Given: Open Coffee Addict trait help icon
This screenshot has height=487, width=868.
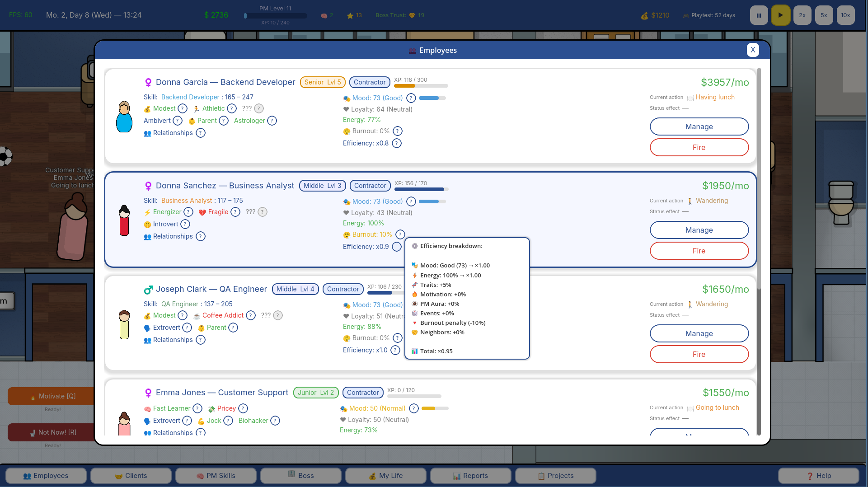Looking at the screenshot, I should 251,315.
